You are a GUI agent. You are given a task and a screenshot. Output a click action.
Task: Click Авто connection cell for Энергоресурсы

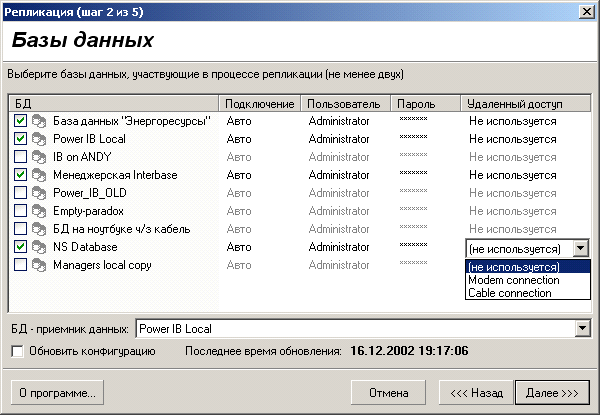pyautogui.click(x=239, y=121)
